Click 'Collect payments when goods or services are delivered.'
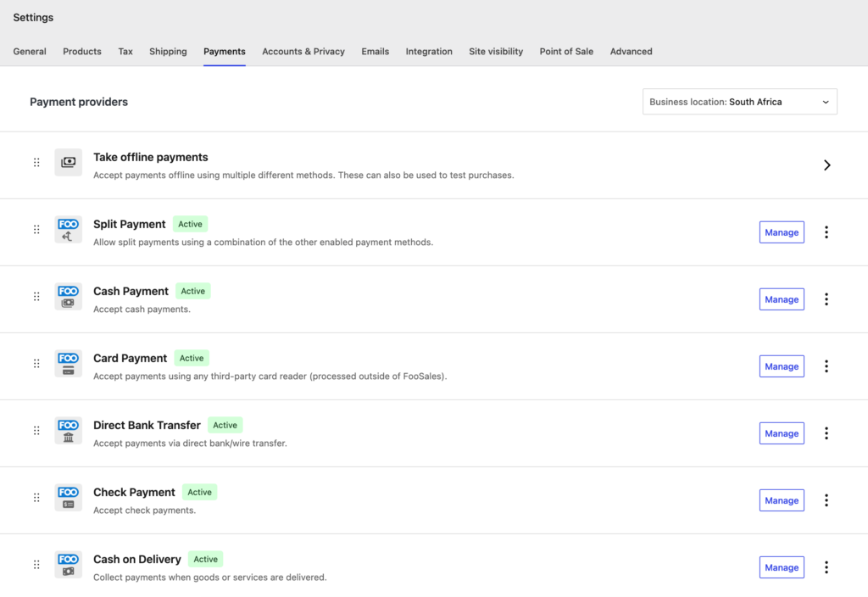Image resolution: width=868 pixels, height=597 pixels. (x=210, y=577)
